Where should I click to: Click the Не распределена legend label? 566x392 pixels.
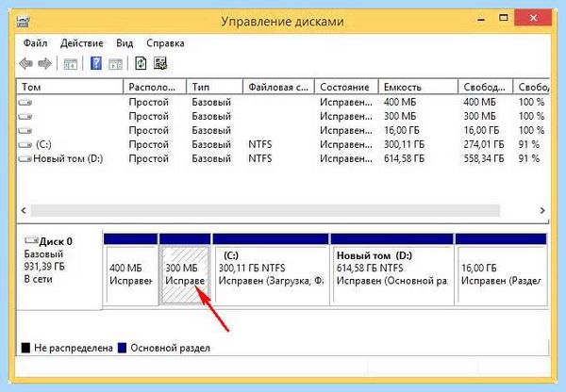(x=74, y=348)
